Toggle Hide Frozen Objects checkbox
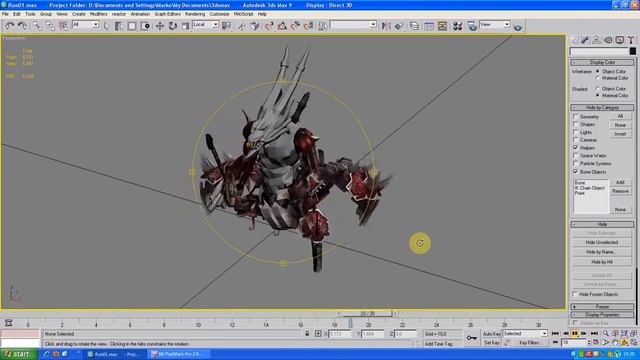The height and width of the screenshot is (360, 640). point(575,294)
